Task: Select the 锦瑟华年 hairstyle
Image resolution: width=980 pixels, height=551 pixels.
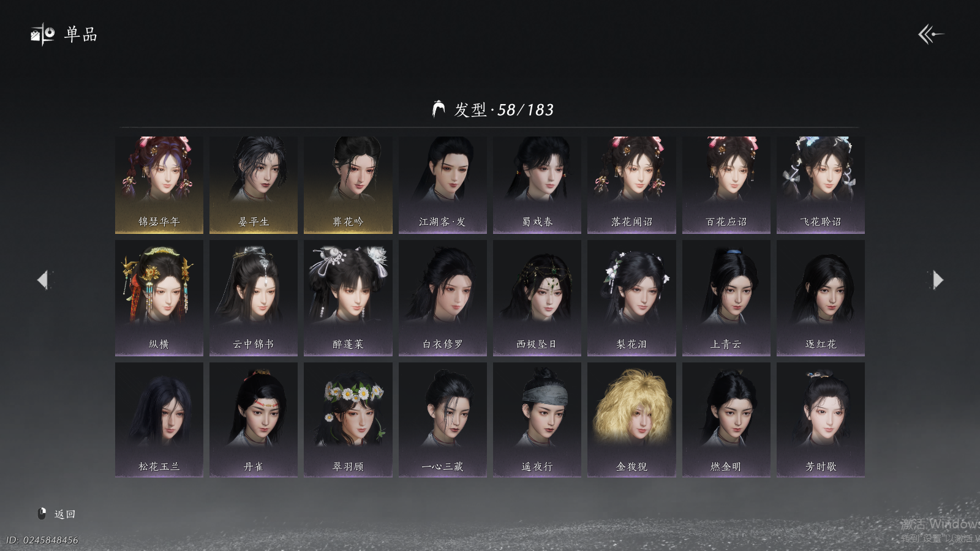Action: 159,184
